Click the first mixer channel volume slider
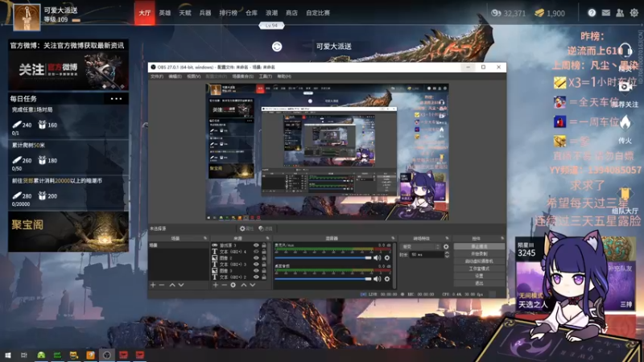This screenshot has width=644, height=362. pyautogui.click(x=323, y=257)
